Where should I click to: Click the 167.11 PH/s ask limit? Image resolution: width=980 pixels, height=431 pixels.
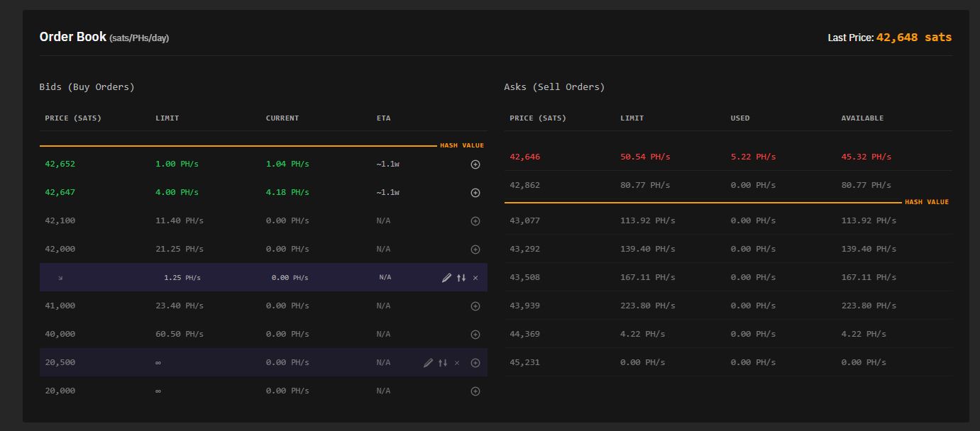647,277
